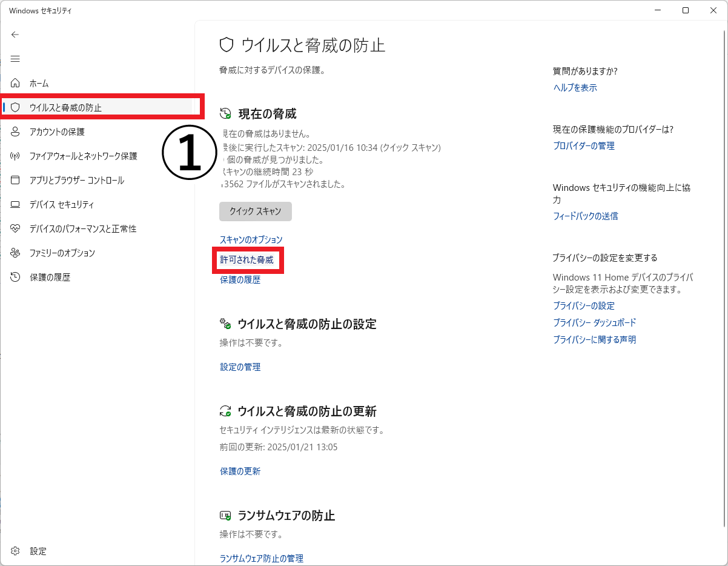Screen dimensions: 728x566
Task: Click the settings gear icon
Action: tap(16, 551)
